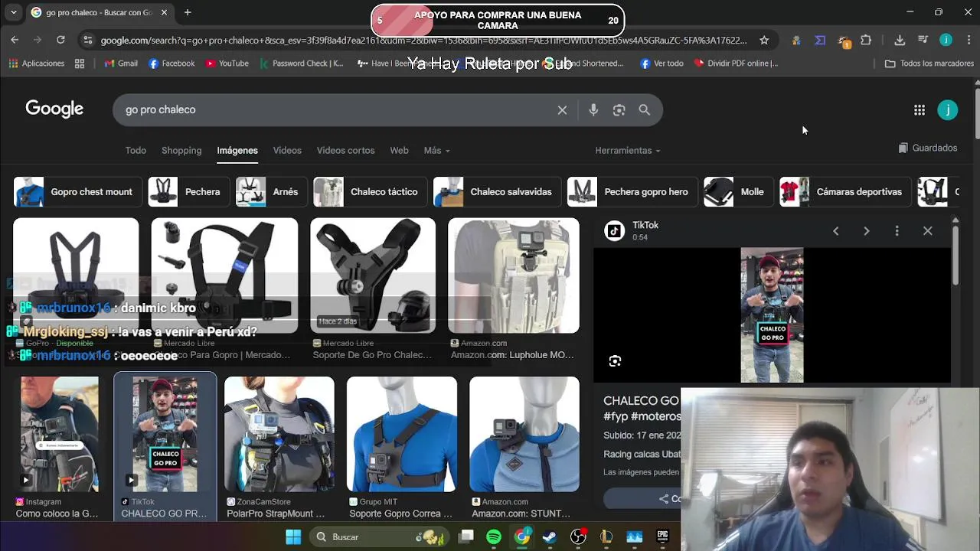Viewport: 980px width, 551px height.
Task: Click the Lens search icon on the preview image
Action: (x=615, y=361)
